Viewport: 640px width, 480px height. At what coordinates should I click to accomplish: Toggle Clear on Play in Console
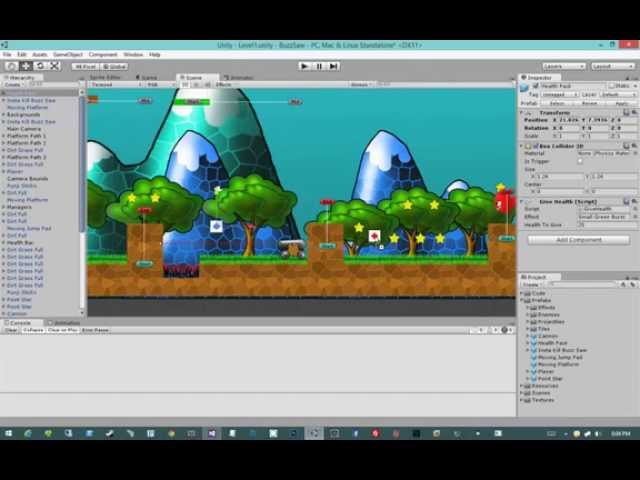(x=62, y=330)
